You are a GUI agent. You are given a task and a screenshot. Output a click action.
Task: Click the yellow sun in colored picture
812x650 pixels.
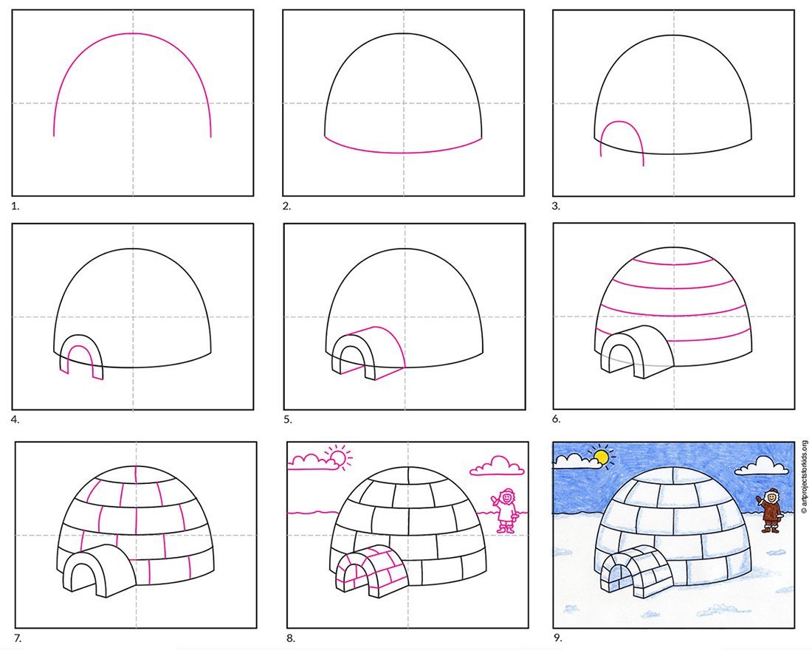pos(603,458)
